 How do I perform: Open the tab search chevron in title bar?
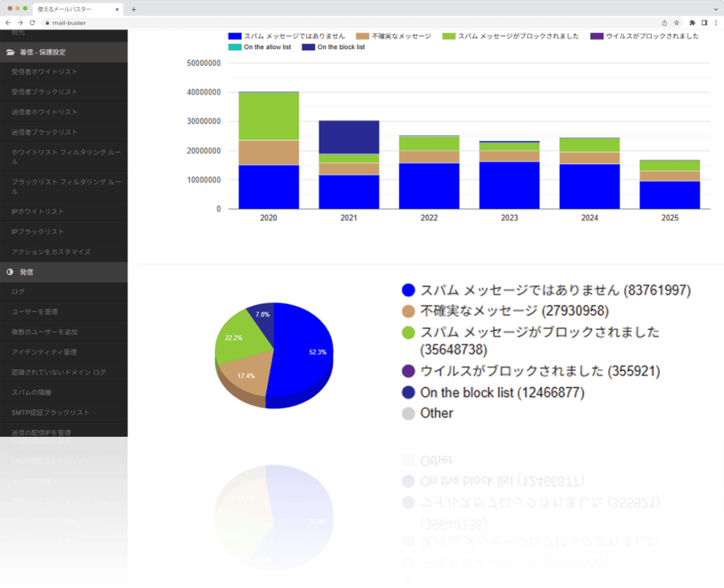pos(716,9)
